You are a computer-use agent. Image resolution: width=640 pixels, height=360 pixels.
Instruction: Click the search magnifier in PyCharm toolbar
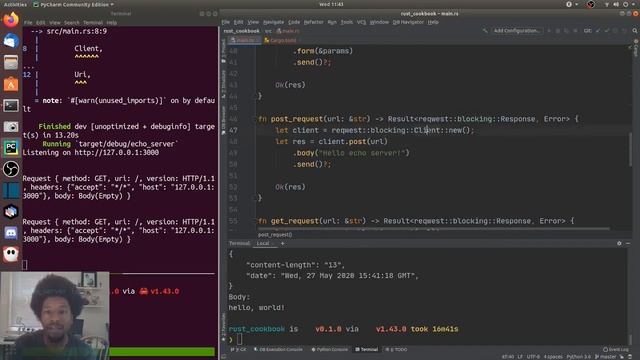pyautogui.click(x=635, y=31)
